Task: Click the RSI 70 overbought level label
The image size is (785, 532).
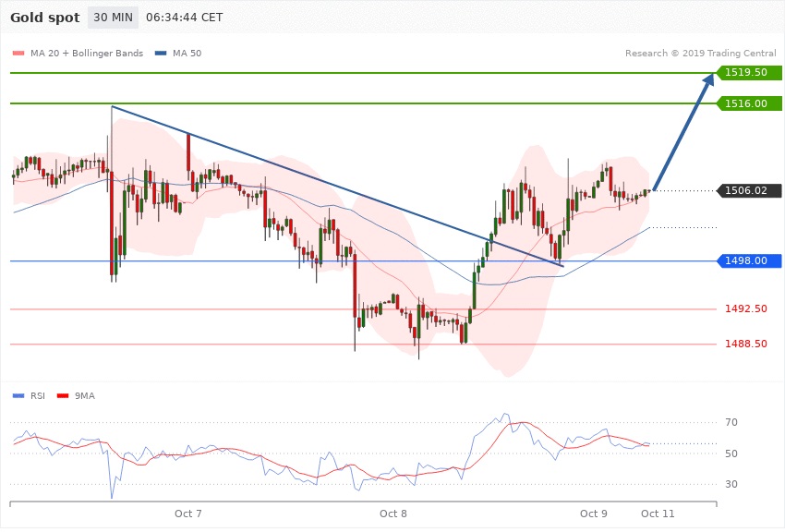Action: pos(731,423)
